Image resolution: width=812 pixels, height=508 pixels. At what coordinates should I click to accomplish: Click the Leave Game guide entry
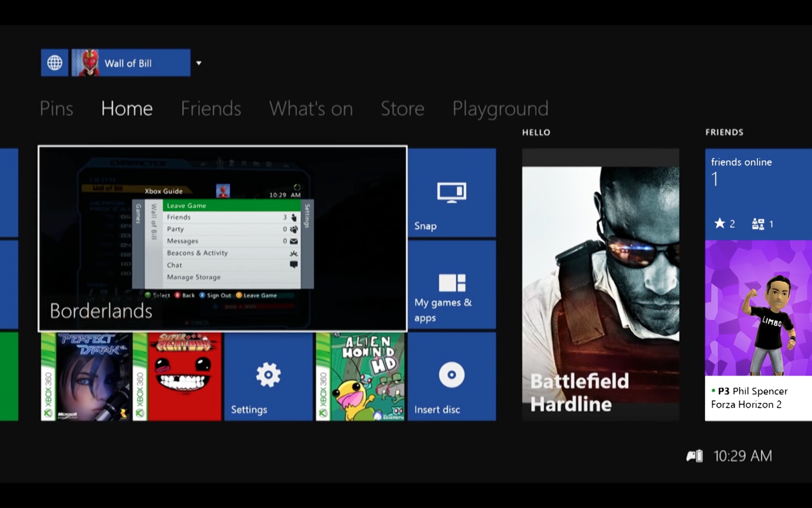(x=232, y=206)
